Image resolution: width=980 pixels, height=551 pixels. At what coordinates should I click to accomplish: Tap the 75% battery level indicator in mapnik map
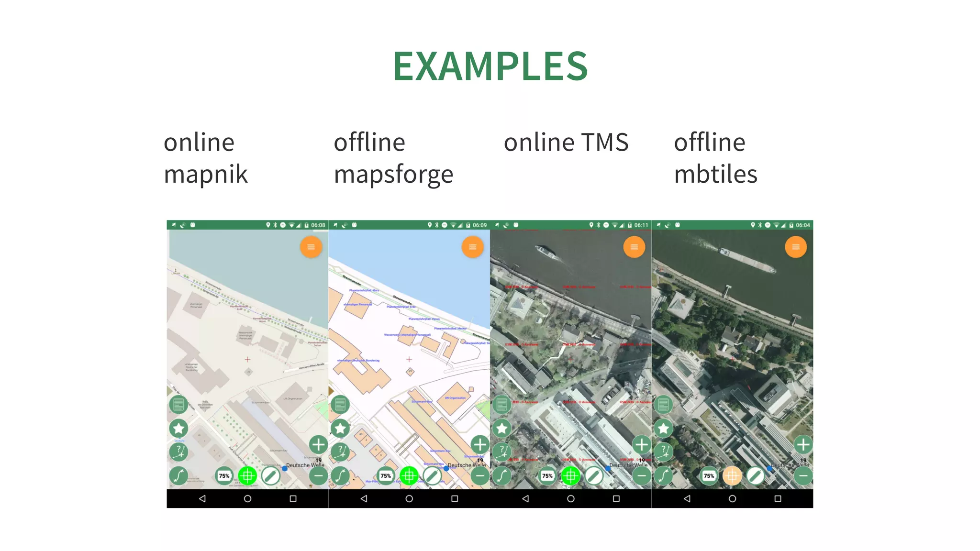[x=224, y=475]
